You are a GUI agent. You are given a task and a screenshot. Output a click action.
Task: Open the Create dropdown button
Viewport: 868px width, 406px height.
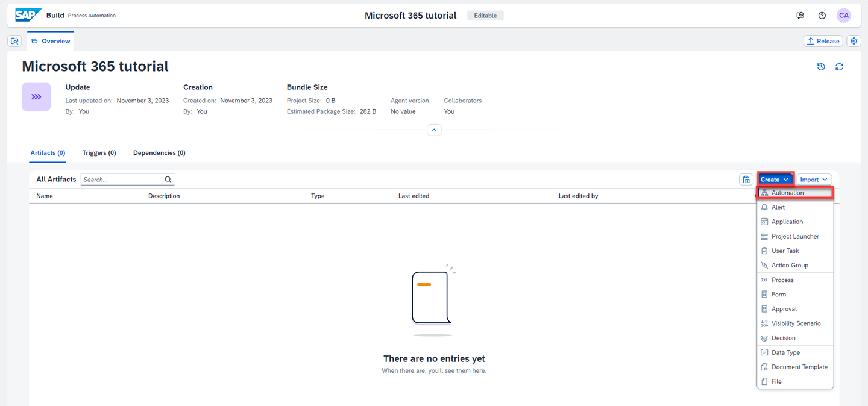pyautogui.click(x=775, y=180)
